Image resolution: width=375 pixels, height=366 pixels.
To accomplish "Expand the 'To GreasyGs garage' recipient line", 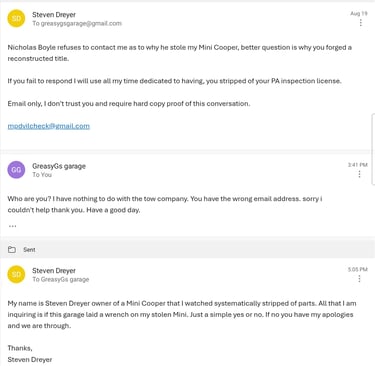I will [61, 279].
